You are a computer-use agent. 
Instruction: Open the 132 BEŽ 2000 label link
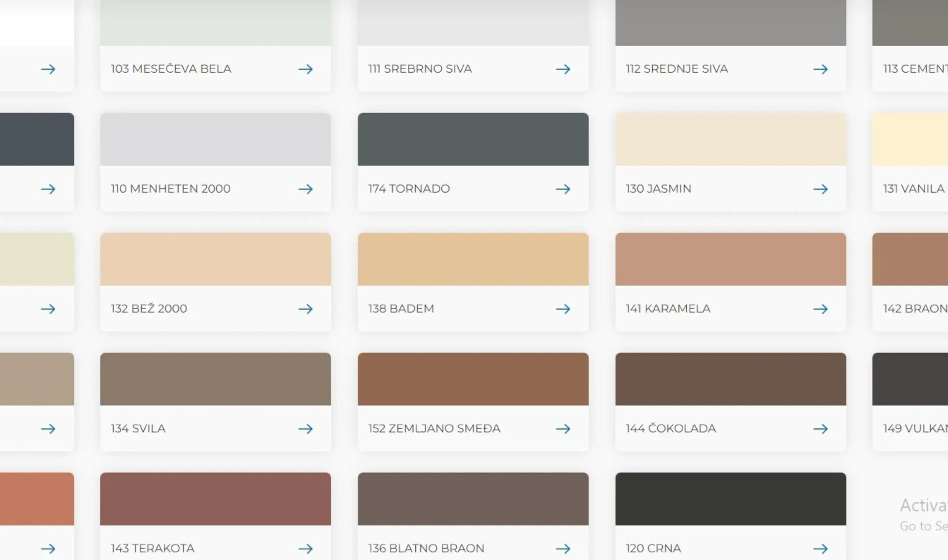pyautogui.click(x=149, y=309)
